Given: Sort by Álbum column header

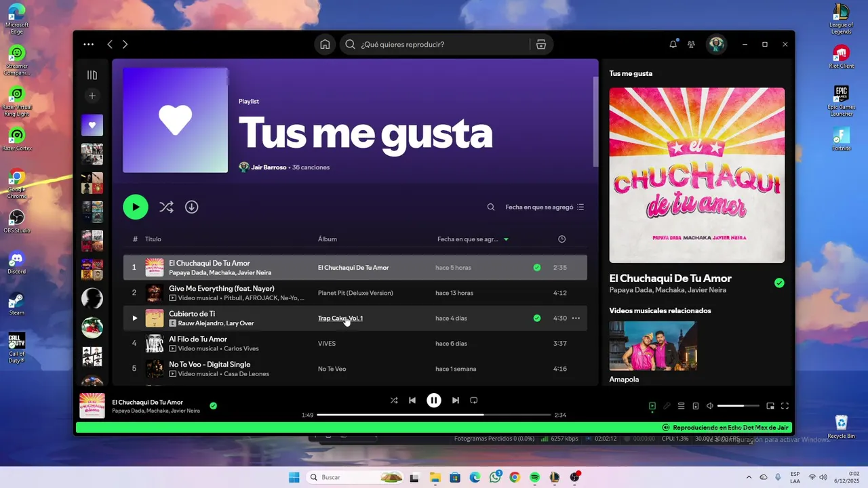Looking at the screenshot, I should click(328, 239).
